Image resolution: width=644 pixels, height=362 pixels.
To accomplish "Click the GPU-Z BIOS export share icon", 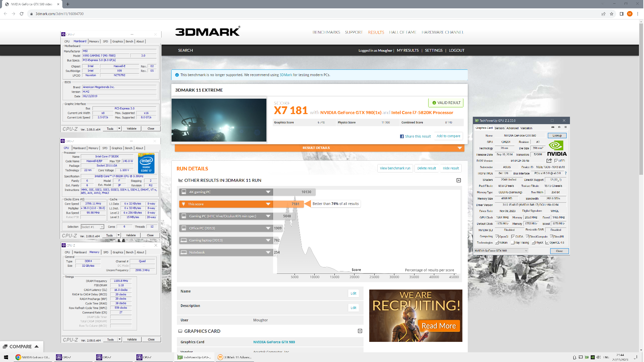I will pos(549,161).
